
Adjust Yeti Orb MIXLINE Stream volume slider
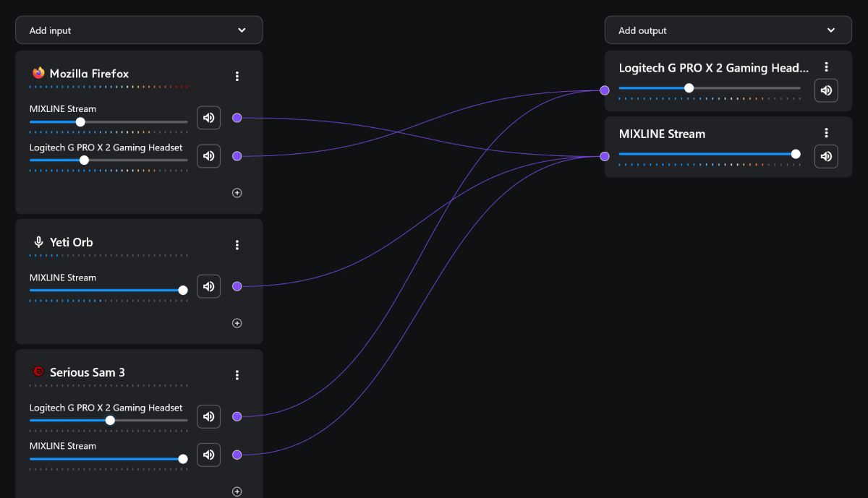(109, 290)
